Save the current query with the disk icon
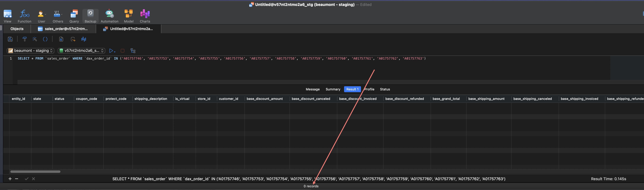The height and width of the screenshot is (190, 644). point(10,39)
